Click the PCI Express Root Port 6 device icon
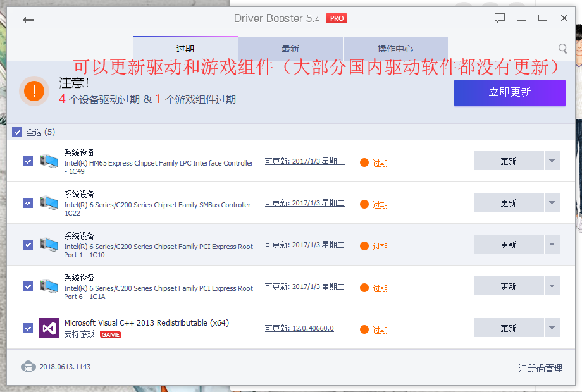 click(49, 286)
